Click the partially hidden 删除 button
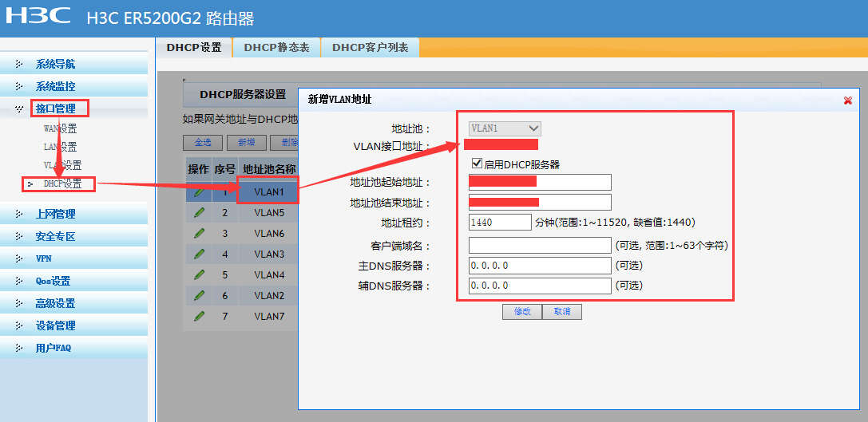 pyautogui.click(x=284, y=142)
